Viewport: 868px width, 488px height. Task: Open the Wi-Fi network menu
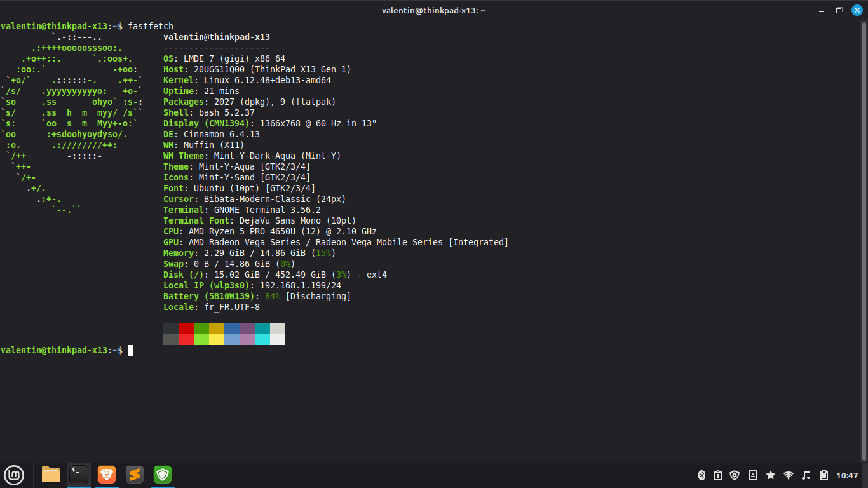789,475
